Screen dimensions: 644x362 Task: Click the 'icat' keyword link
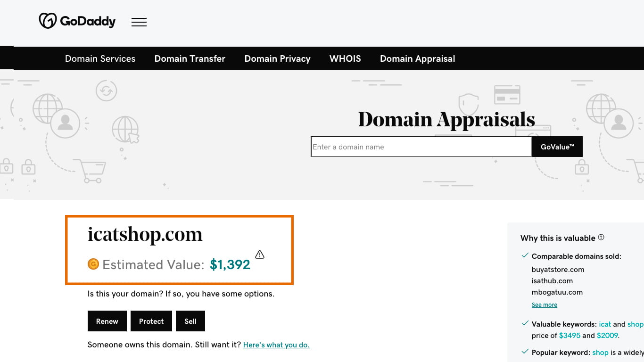[x=605, y=324]
